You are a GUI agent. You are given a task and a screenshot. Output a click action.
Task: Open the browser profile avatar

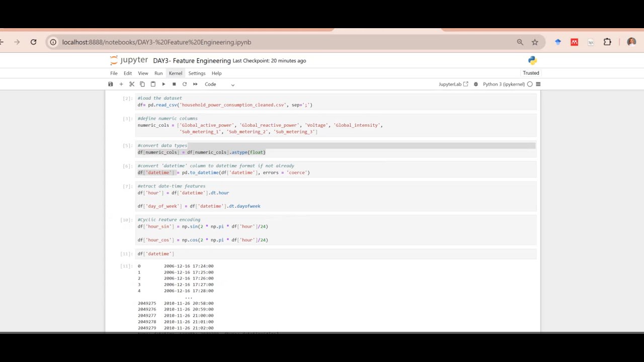(x=631, y=42)
